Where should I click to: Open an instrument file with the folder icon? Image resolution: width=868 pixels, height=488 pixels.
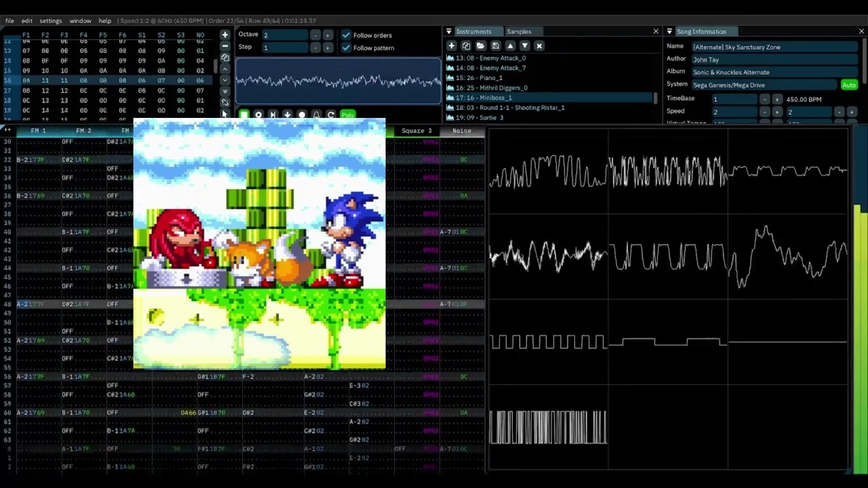tap(480, 45)
